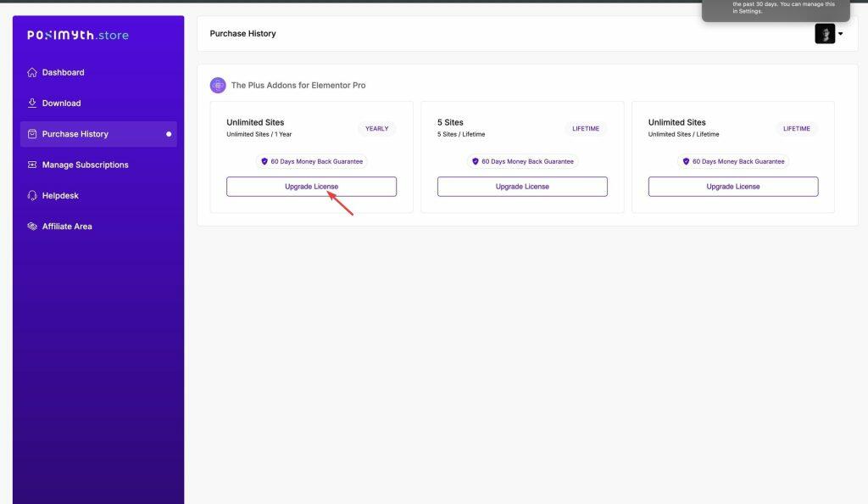
Task: Select Helpdesk in the sidebar navigation
Action: pos(60,195)
